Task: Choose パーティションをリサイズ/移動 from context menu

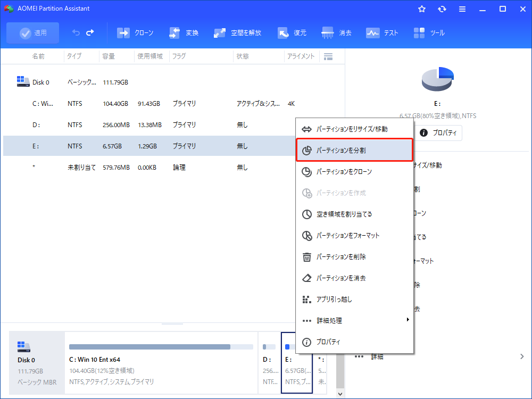Action: [x=354, y=129]
